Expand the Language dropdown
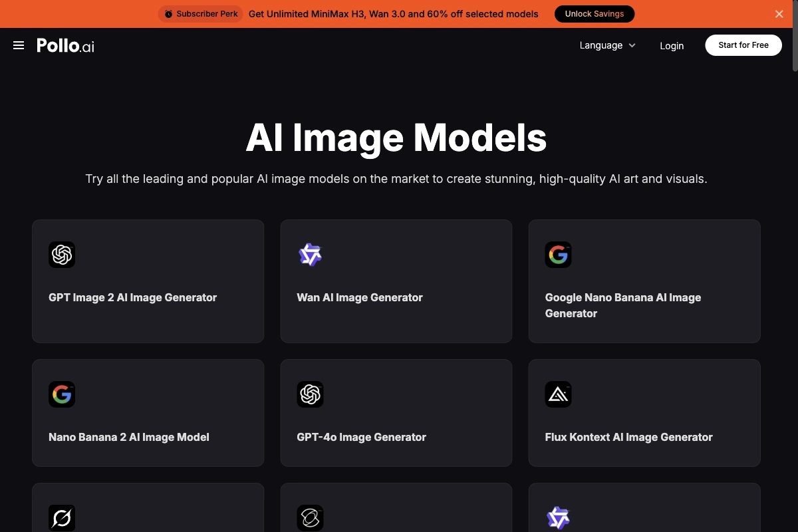The height and width of the screenshot is (532, 798). (x=608, y=45)
